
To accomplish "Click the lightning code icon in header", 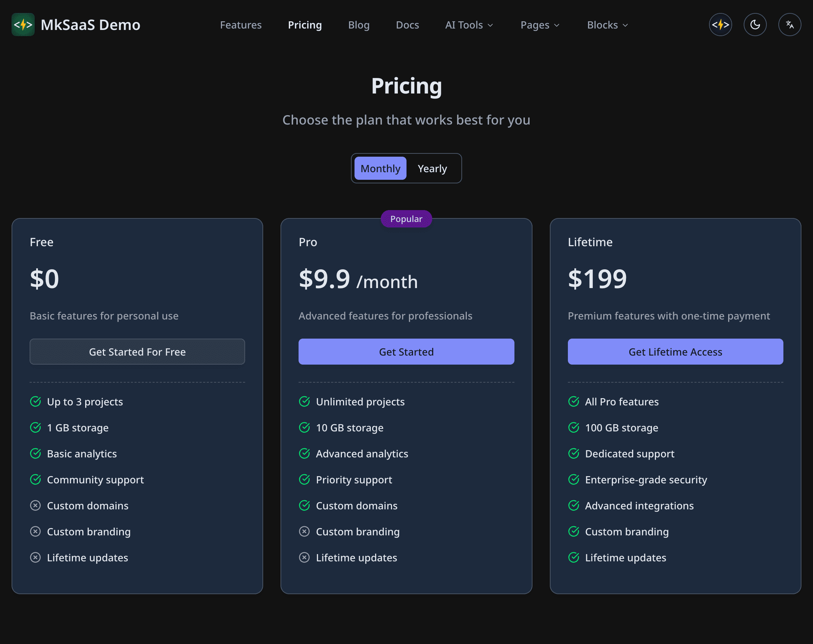I will [720, 25].
